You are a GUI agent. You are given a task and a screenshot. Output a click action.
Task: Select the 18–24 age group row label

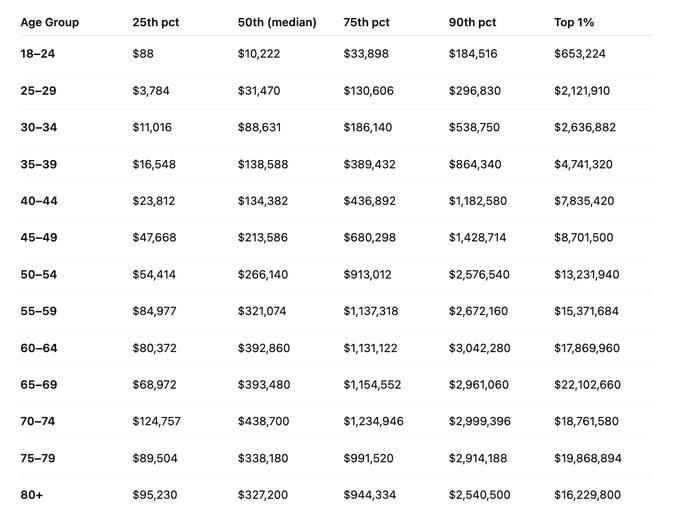tap(38, 54)
